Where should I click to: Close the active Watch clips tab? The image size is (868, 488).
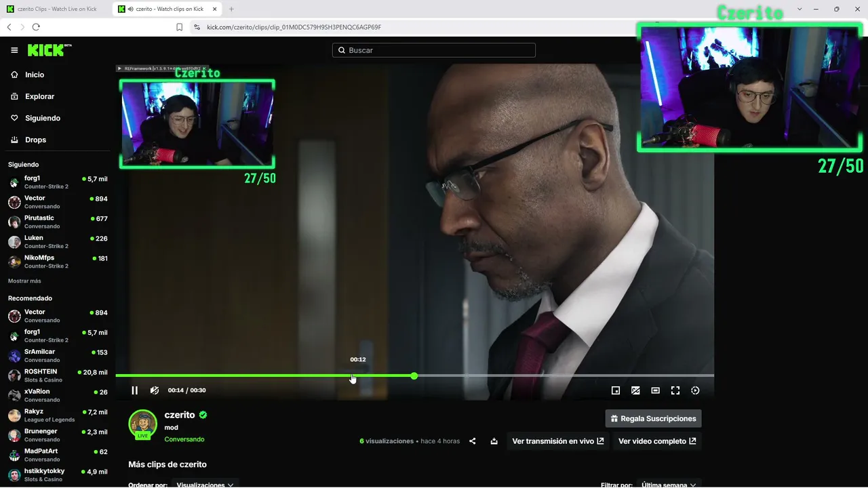click(x=214, y=9)
